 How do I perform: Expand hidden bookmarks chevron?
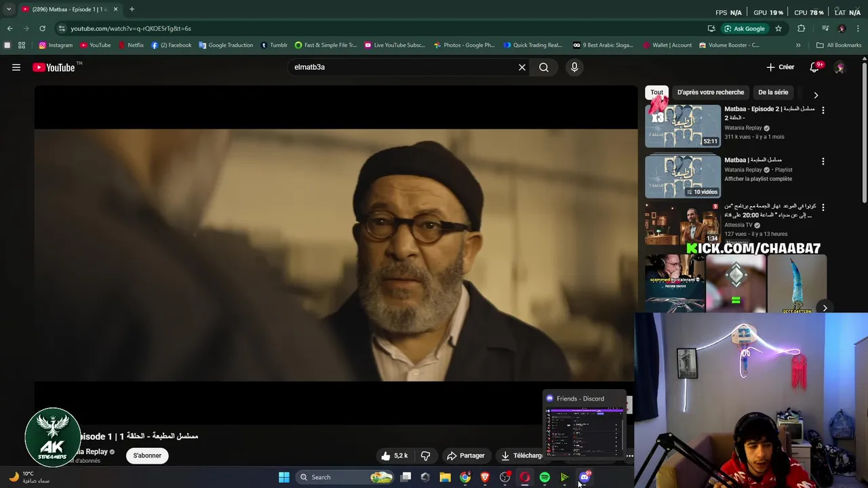[x=798, y=45]
